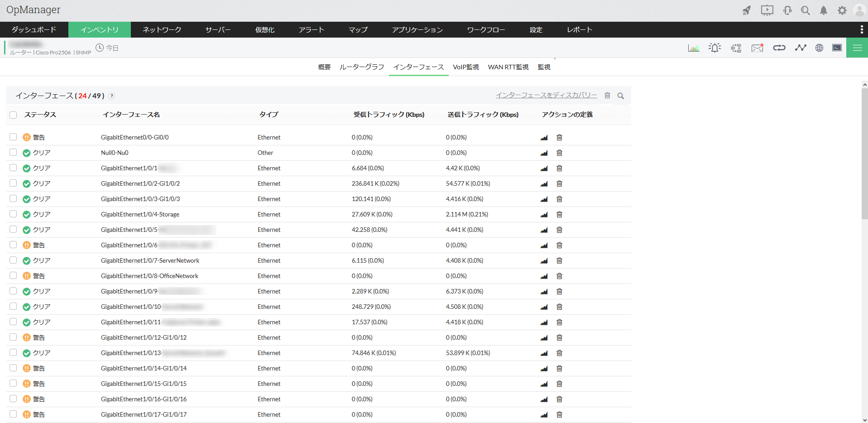Click the ステータス column header

40,115
